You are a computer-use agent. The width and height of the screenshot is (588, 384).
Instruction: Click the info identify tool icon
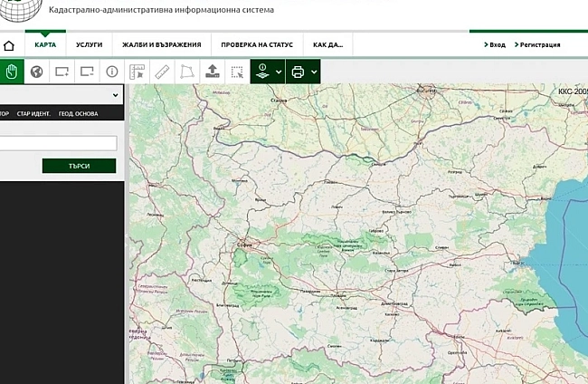(x=112, y=71)
